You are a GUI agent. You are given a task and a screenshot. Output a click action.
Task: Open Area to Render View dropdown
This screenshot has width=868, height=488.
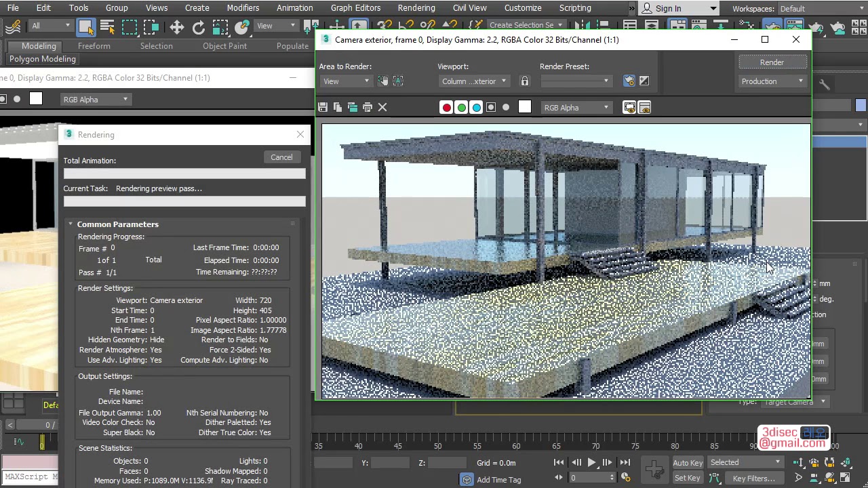[346, 81]
